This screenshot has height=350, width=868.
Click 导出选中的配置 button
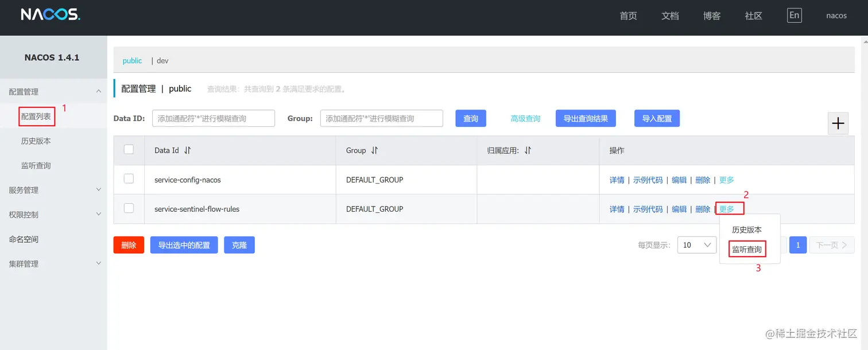point(184,245)
